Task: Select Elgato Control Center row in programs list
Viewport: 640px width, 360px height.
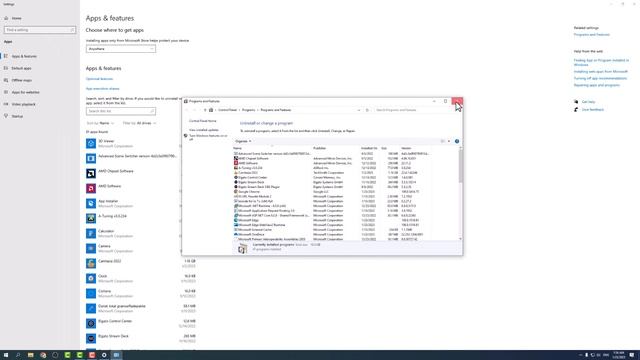Action: click(332, 177)
